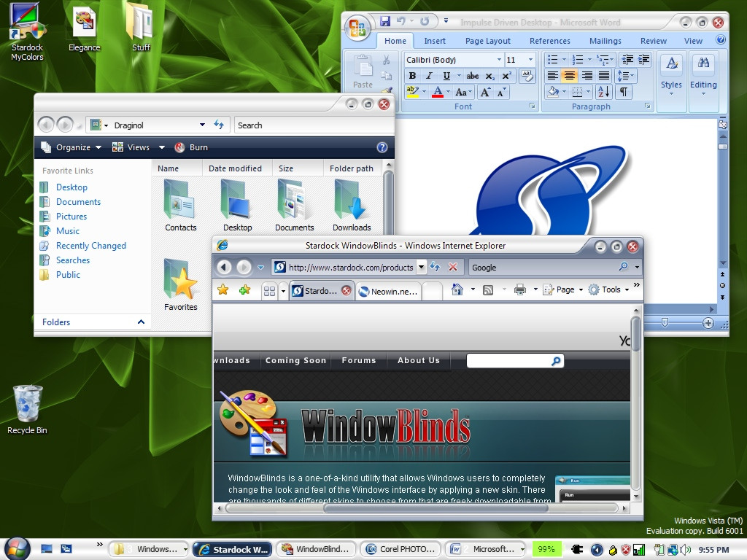The height and width of the screenshot is (560, 747).
Task: Switch to Review tab in Word
Action: [x=653, y=41]
